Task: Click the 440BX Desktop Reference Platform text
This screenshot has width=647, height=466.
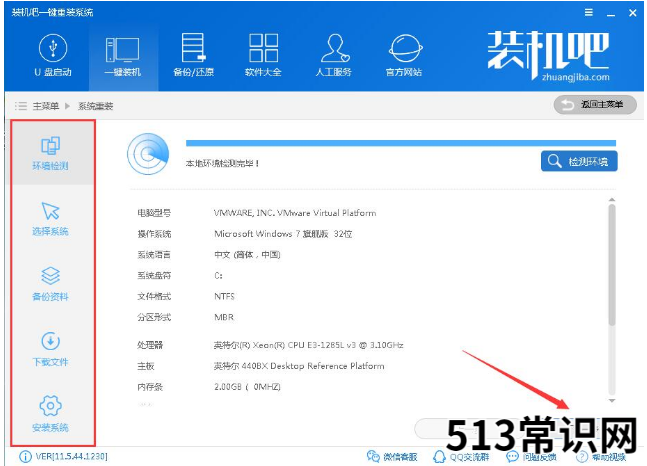Action: click(299, 366)
